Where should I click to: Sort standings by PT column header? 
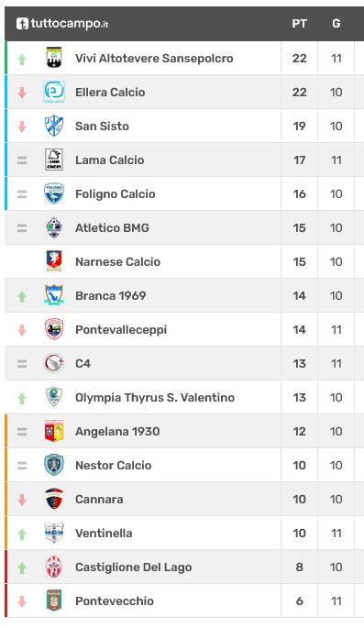pos(299,24)
